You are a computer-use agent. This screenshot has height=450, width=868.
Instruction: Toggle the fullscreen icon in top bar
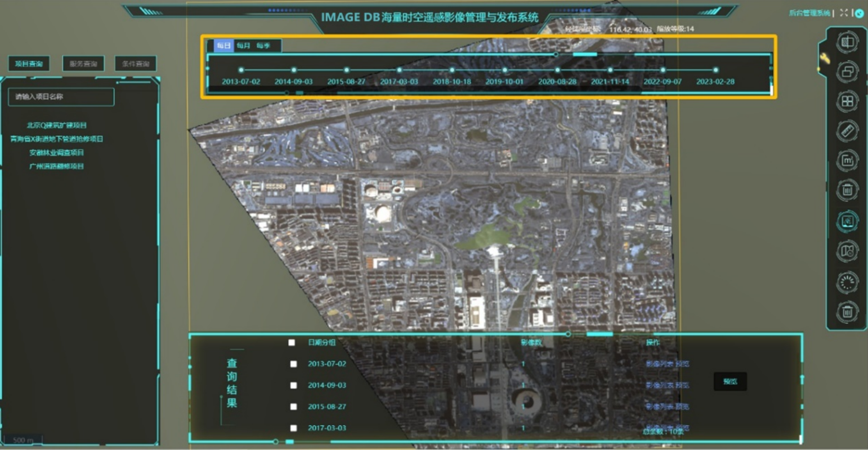pos(844,13)
